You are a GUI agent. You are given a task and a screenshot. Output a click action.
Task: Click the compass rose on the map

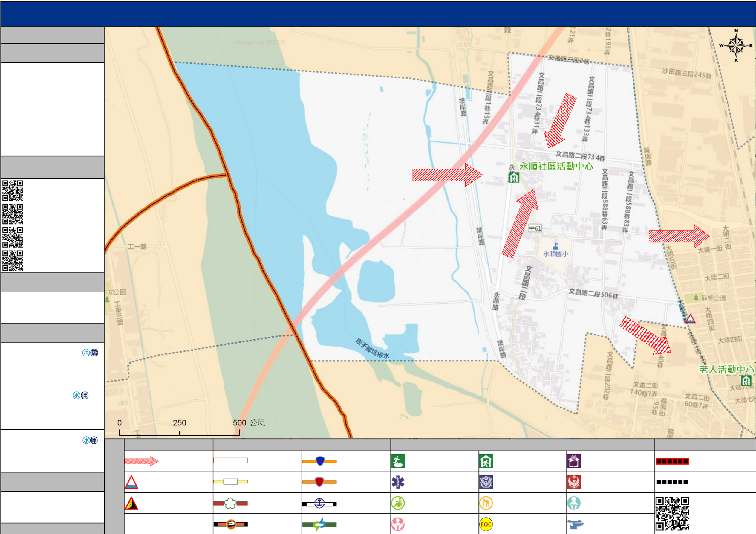point(736,46)
